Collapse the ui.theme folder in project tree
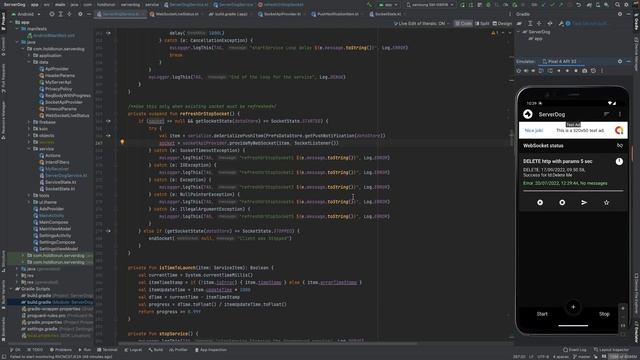 tap(29, 202)
